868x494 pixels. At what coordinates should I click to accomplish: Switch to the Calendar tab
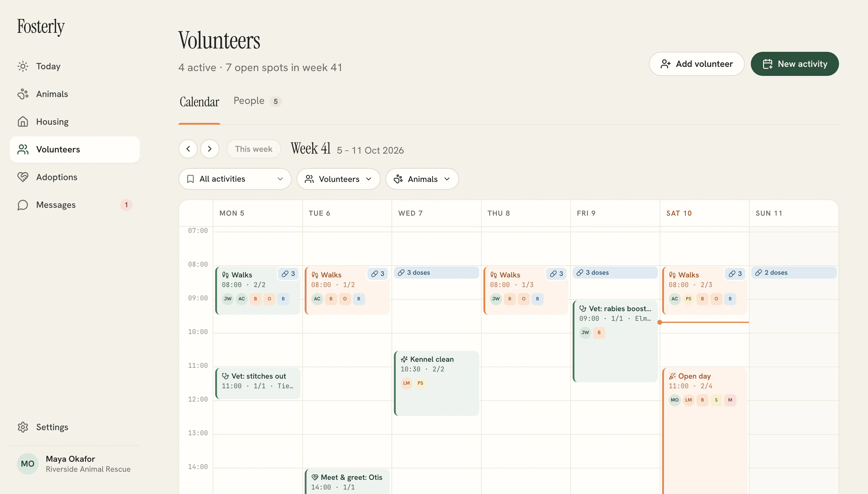[199, 102]
